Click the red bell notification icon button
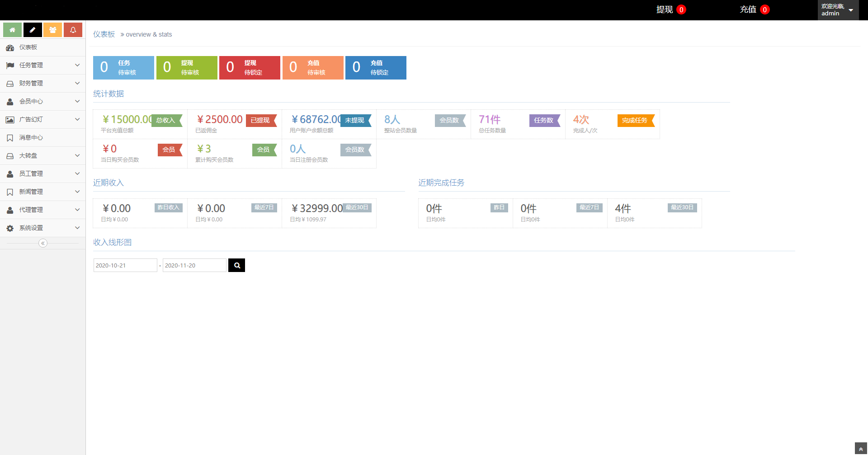 tap(73, 30)
